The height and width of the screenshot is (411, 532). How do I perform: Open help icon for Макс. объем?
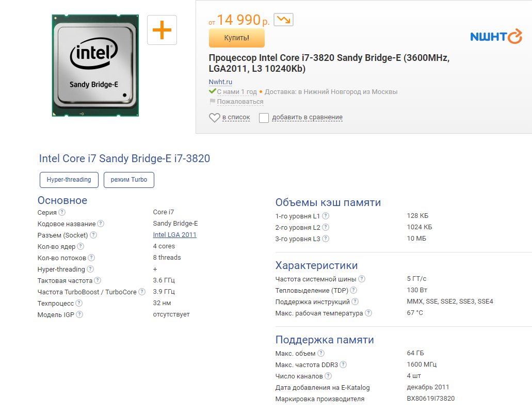[320, 353]
